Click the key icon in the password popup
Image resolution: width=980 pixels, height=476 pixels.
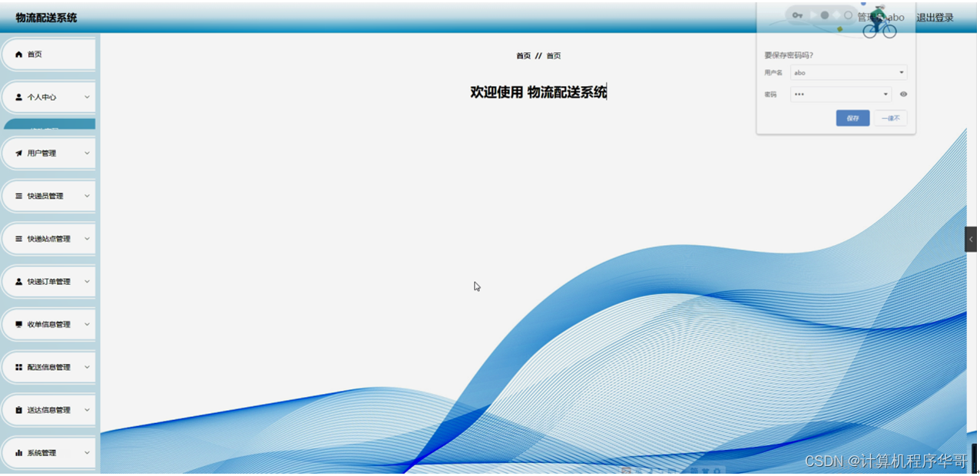coord(797,15)
